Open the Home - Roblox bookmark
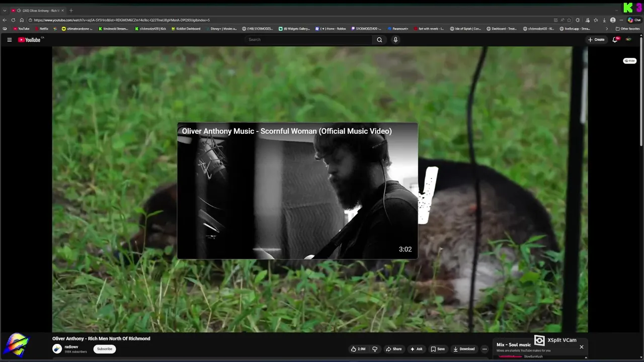 [x=331, y=29]
